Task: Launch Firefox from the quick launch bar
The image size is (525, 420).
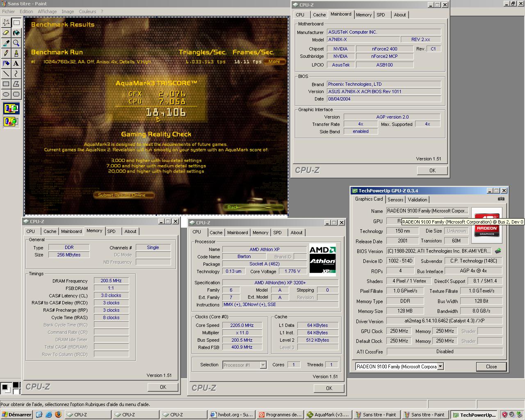Action: pyautogui.click(x=58, y=415)
